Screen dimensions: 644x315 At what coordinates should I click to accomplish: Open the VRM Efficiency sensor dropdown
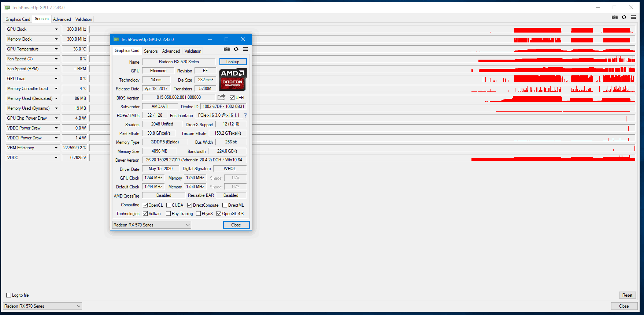point(56,148)
